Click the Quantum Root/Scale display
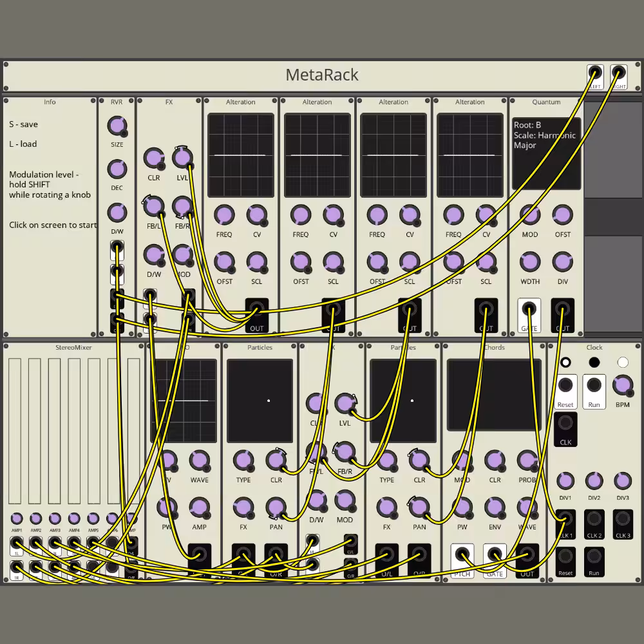The height and width of the screenshot is (644, 644). pos(546,154)
